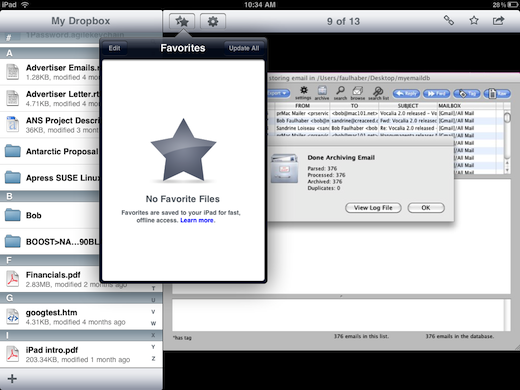520x390 pixels.
Task: Click OK in Done Archiving dialog
Action: tap(426, 208)
